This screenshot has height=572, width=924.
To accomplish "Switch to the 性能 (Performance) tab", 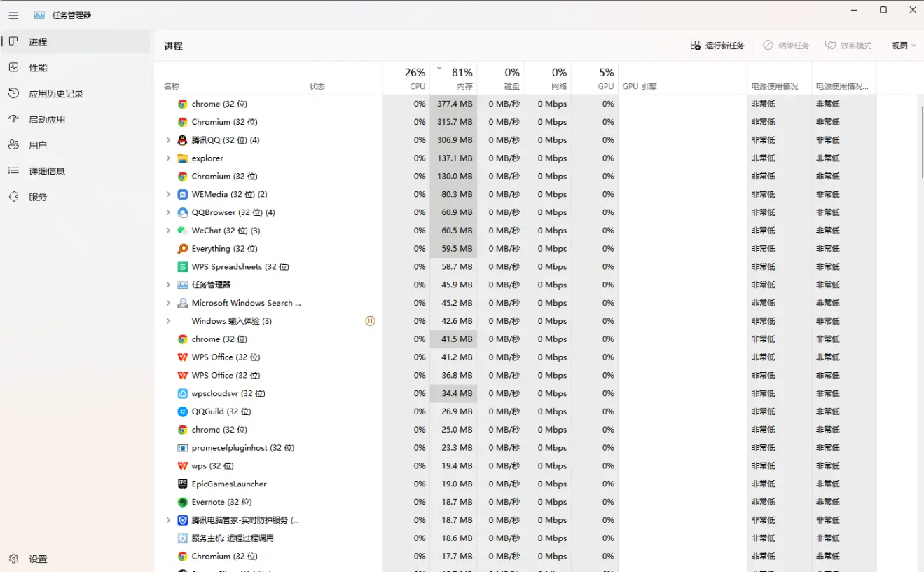I will point(76,68).
